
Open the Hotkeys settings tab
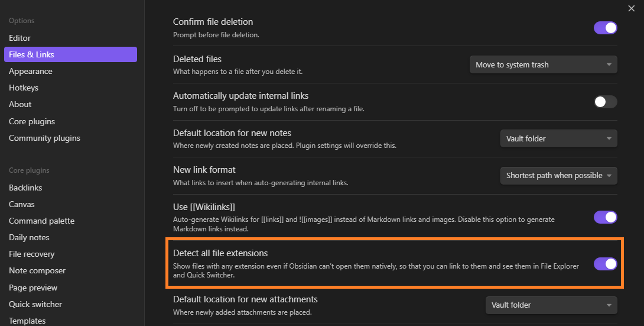pos(24,88)
